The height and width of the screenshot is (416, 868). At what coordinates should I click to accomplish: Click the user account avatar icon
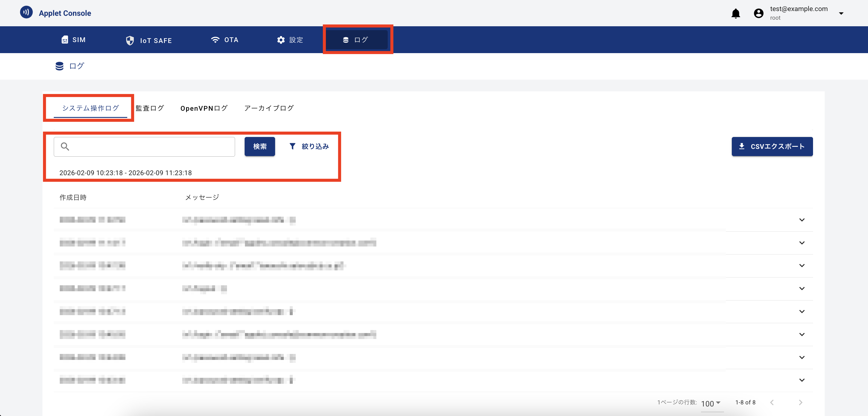(x=758, y=13)
